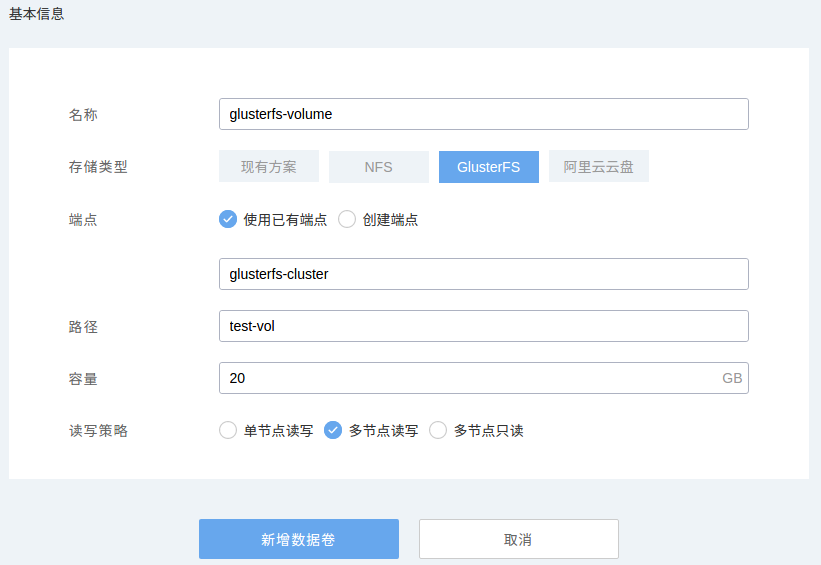
Task: Pick the 多节点读写 policy option
Action: 334,431
